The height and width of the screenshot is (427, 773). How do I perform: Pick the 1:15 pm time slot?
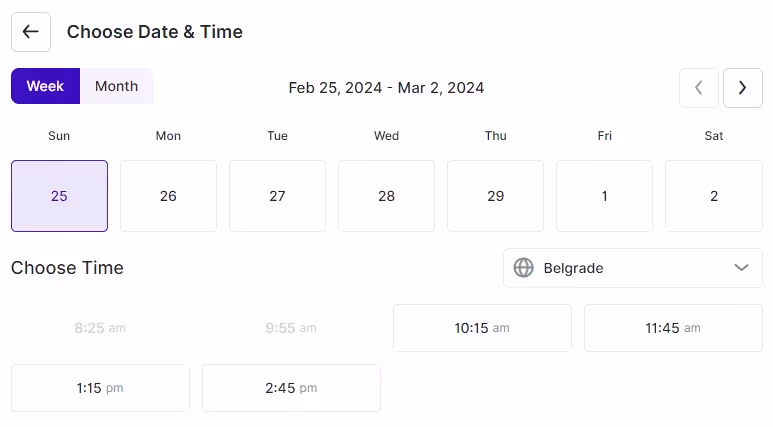(x=100, y=388)
